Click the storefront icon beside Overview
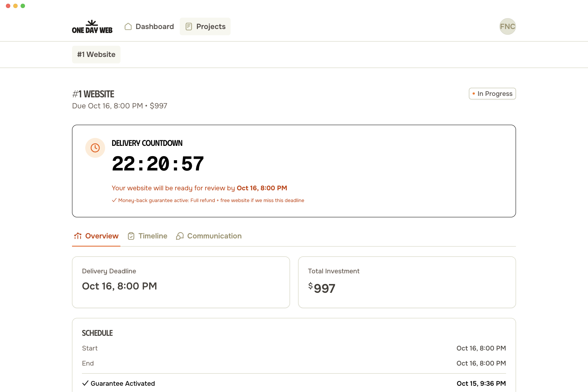588x392 pixels. coord(78,236)
